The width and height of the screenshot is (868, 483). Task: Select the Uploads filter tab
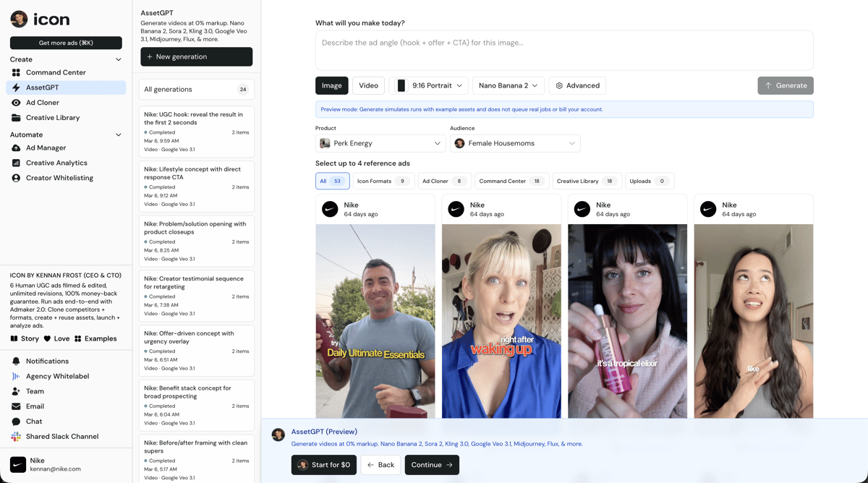[x=650, y=181]
